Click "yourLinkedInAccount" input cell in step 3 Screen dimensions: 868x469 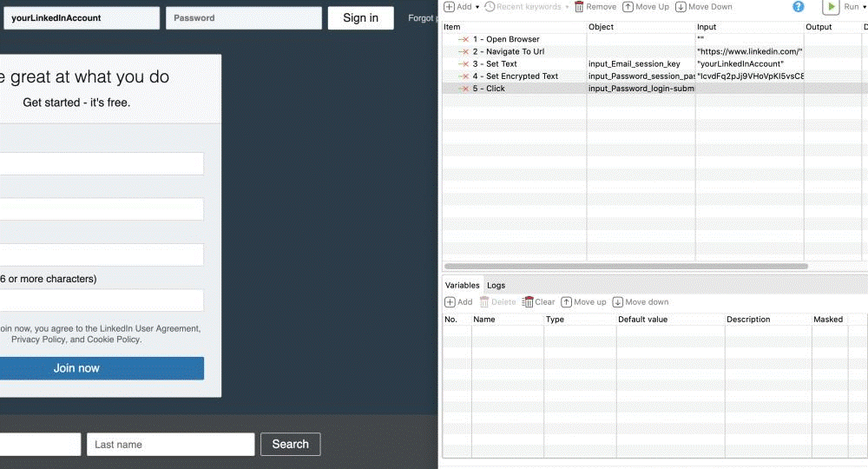(750, 63)
